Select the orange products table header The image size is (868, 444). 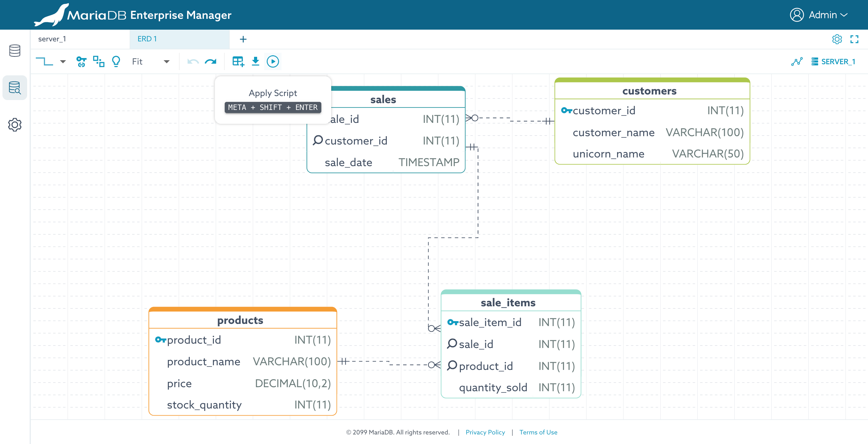pos(240,320)
